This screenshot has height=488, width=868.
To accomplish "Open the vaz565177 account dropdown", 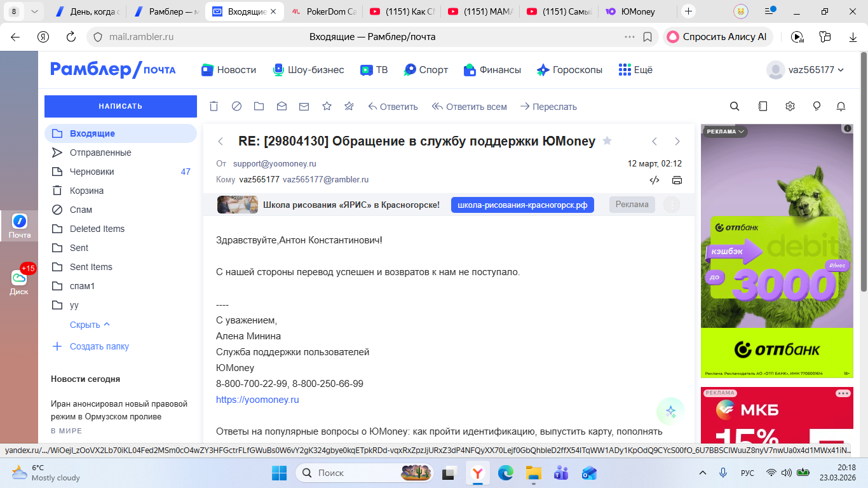I will coord(806,70).
